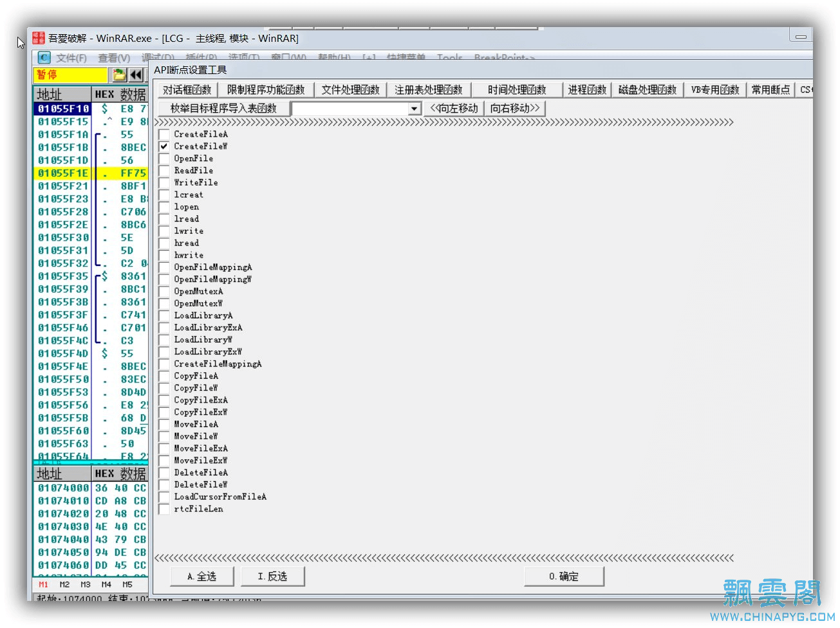Enable the OpenFileMappingA checkbox
840x628 pixels.
tap(164, 267)
